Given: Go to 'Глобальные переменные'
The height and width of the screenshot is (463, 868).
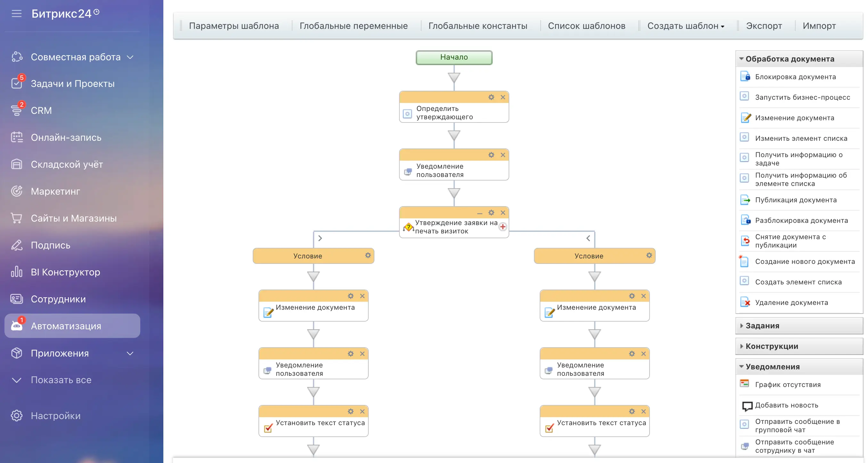Looking at the screenshot, I should tap(354, 26).
